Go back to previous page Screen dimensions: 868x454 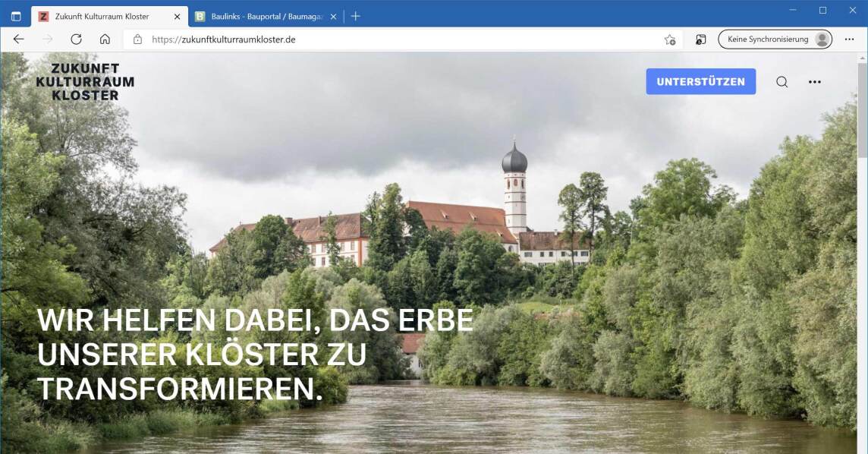click(19, 39)
